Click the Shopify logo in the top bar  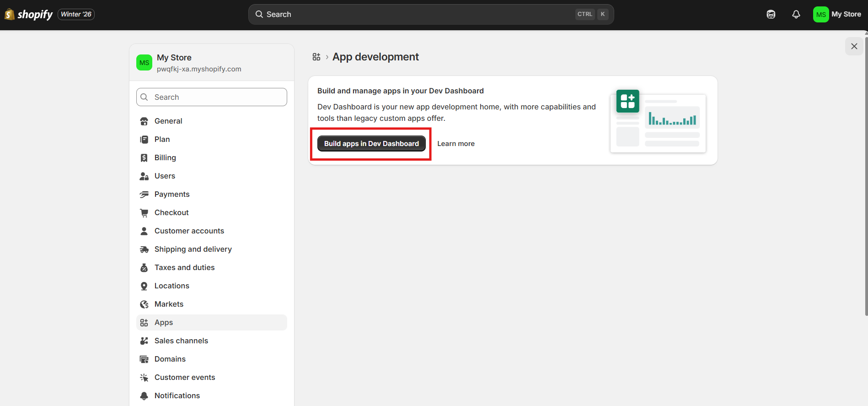28,15
